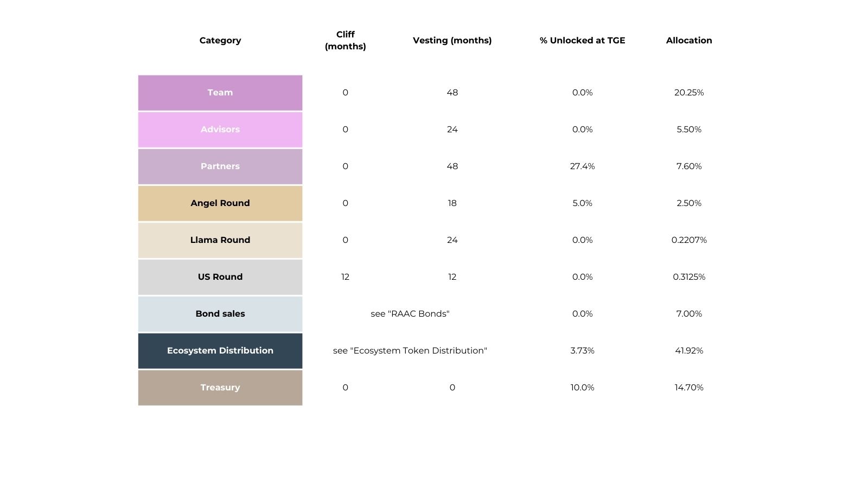Image resolution: width=868 pixels, height=488 pixels.
Task: Select the gray US Round cell
Action: (x=220, y=277)
